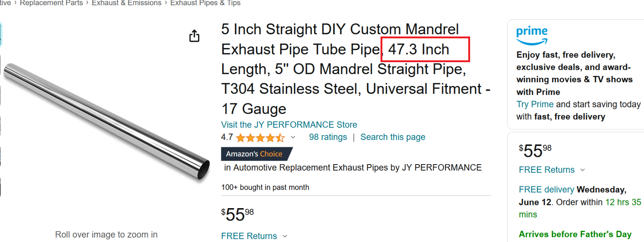Click the share icon beside the product image
Screen dimensions: 644x242
pos(194,36)
